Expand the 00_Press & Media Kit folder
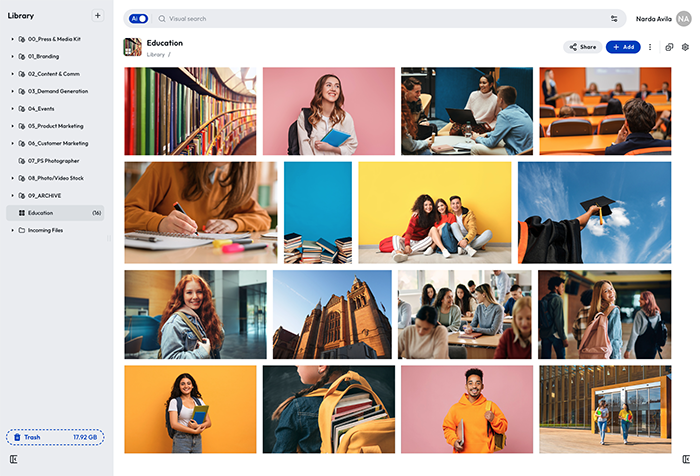700x476 pixels. click(x=12, y=39)
